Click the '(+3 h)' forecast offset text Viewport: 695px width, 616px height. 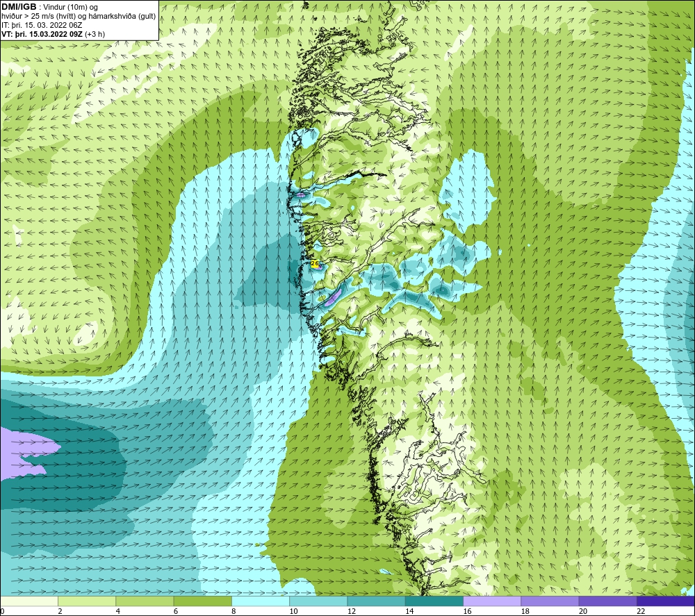[95, 34]
